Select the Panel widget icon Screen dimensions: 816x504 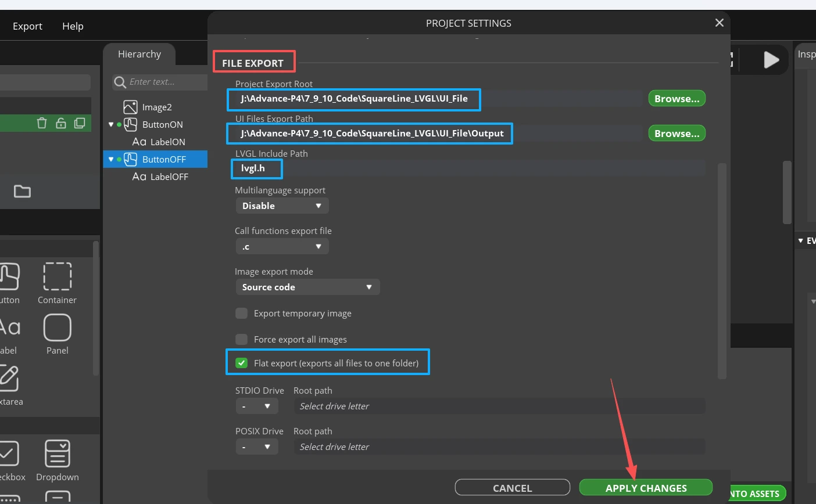click(57, 328)
